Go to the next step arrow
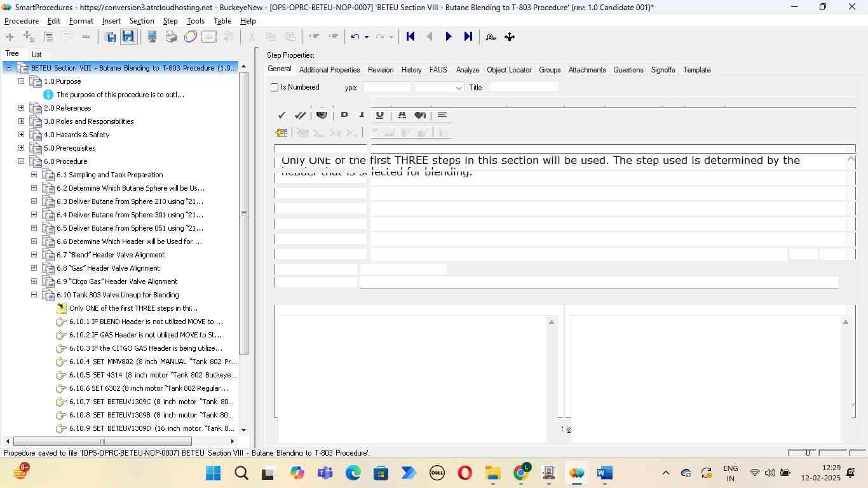 click(449, 37)
